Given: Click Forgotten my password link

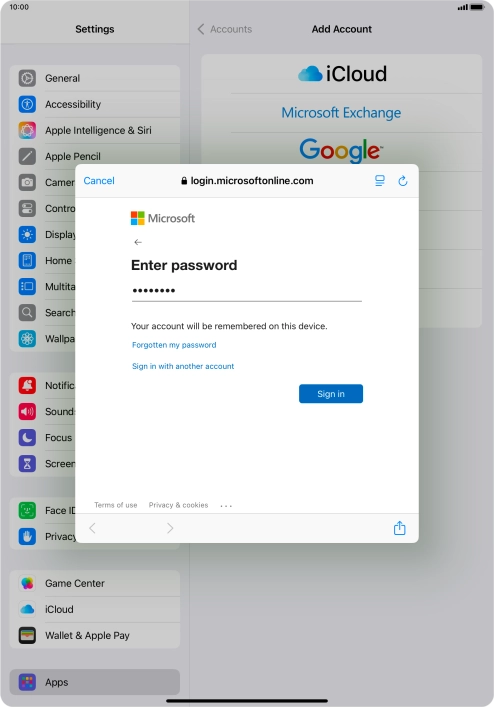Looking at the screenshot, I should pyautogui.click(x=174, y=345).
